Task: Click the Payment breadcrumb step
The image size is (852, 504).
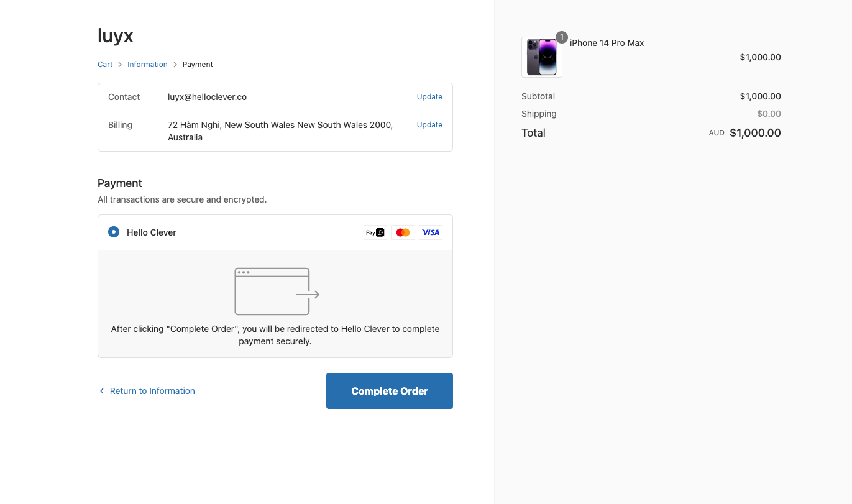Action: pyautogui.click(x=198, y=65)
